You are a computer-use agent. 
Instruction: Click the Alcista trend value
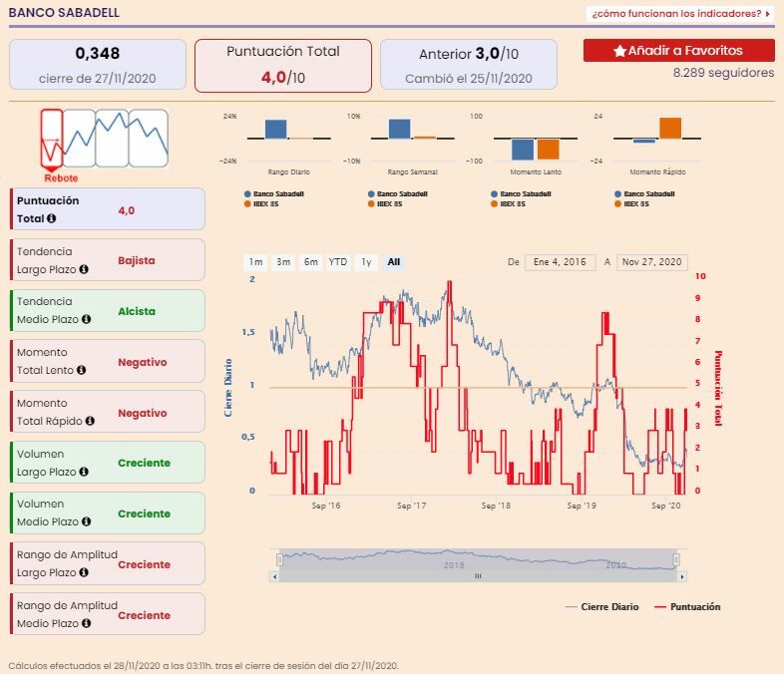(x=137, y=311)
